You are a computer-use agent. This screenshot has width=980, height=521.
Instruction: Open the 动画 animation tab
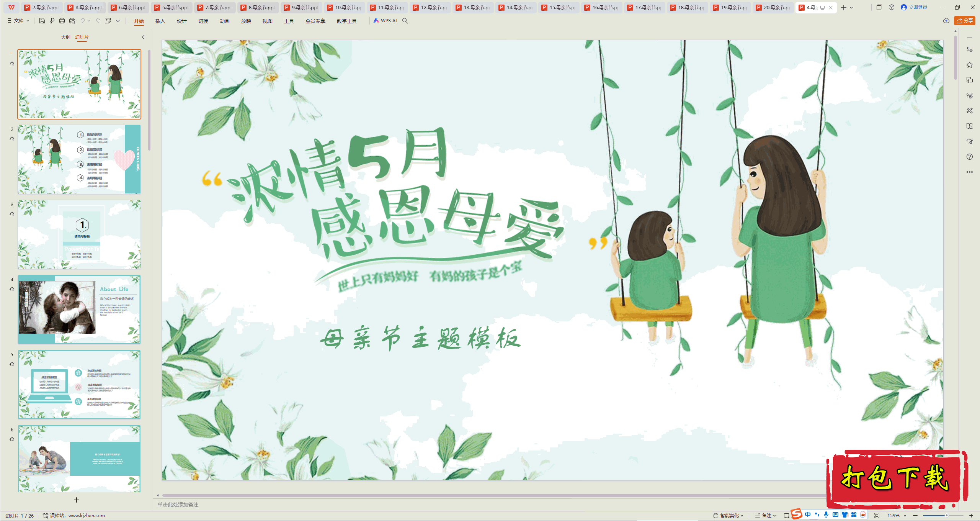click(224, 21)
